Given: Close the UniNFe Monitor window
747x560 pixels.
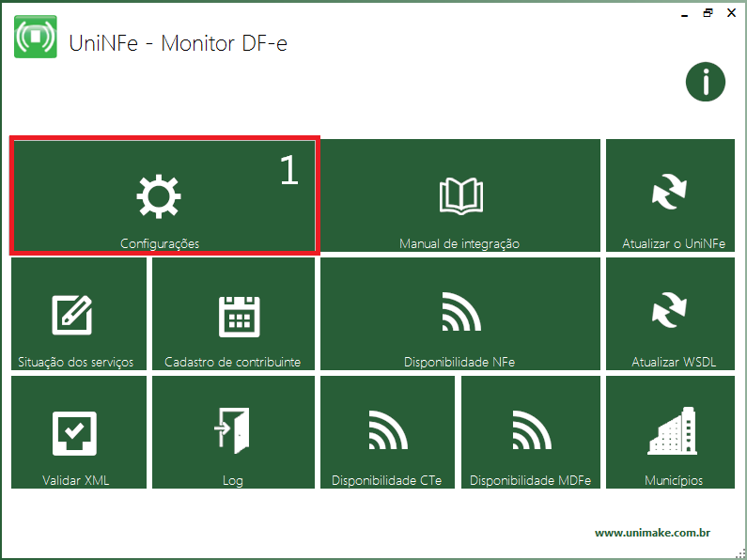Looking at the screenshot, I should [x=731, y=13].
